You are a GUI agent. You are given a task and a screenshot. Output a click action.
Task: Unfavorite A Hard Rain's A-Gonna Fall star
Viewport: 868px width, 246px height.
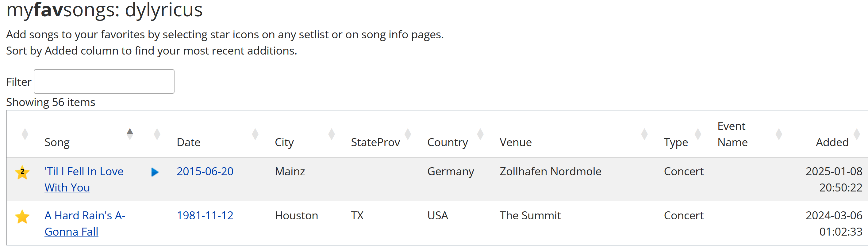22,216
